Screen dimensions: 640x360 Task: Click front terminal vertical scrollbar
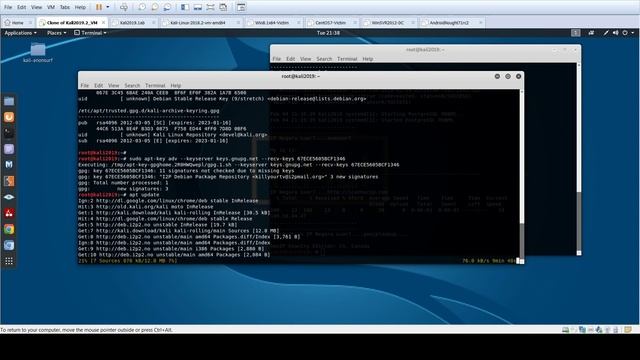tap(522, 175)
